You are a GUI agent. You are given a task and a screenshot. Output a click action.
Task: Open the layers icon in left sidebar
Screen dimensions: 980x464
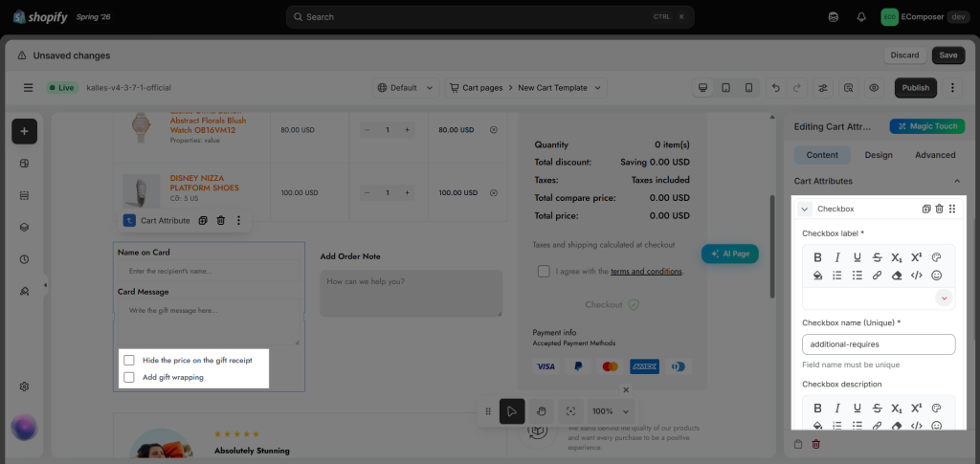tap(24, 228)
